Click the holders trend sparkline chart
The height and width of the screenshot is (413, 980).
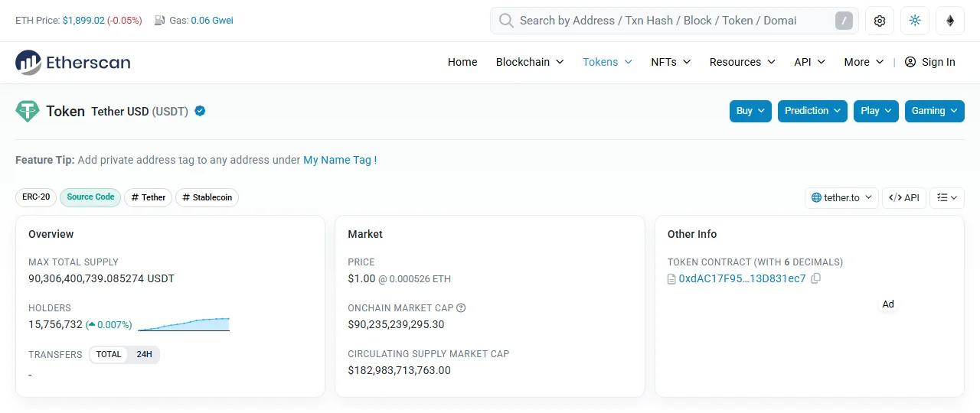(184, 324)
